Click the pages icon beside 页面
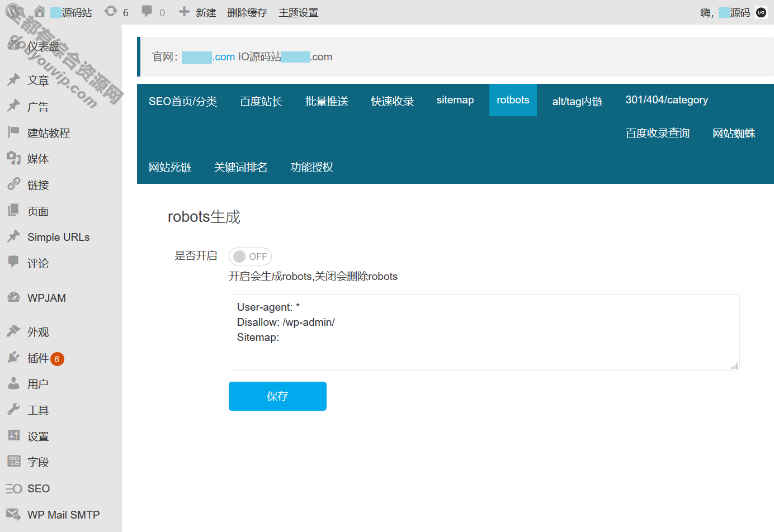This screenshot has height=532, width=774. point(13,211)
